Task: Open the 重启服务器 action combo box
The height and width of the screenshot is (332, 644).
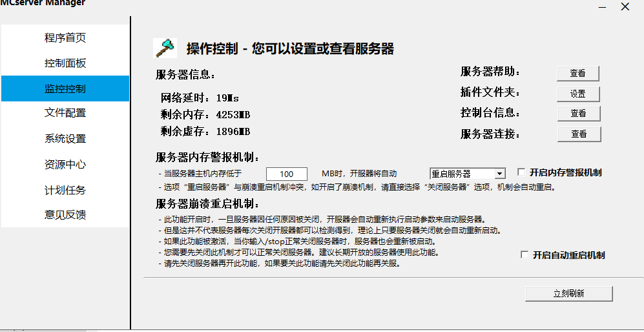Action: 461,174
